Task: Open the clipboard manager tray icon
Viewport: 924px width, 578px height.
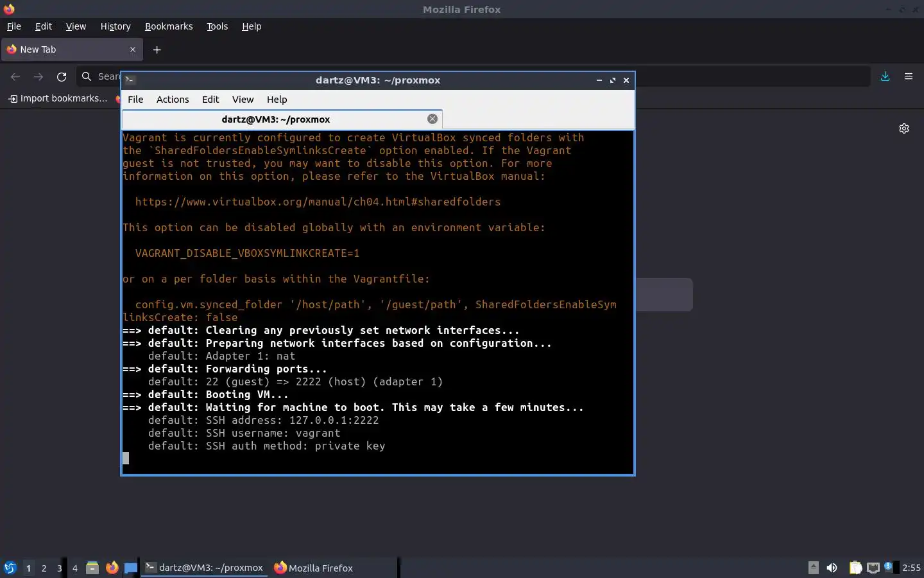Action: pyautogui.click(x=855, y=568)
